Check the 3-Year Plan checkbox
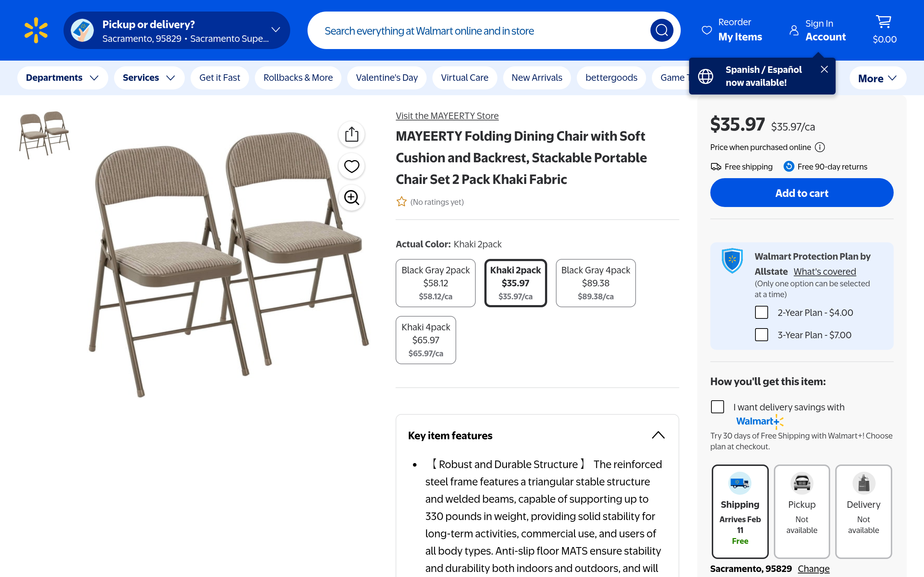This screenshot has height=577, width=924. click(x=761, y=335)
